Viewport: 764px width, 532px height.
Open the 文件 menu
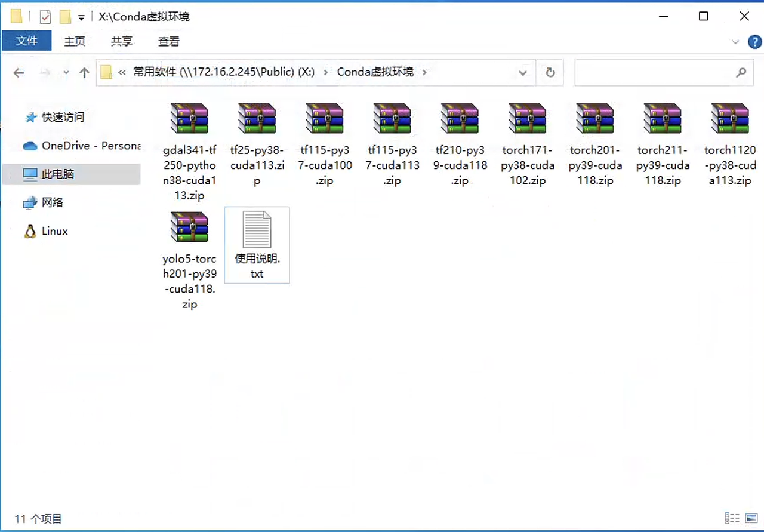[x=26, y=41]
